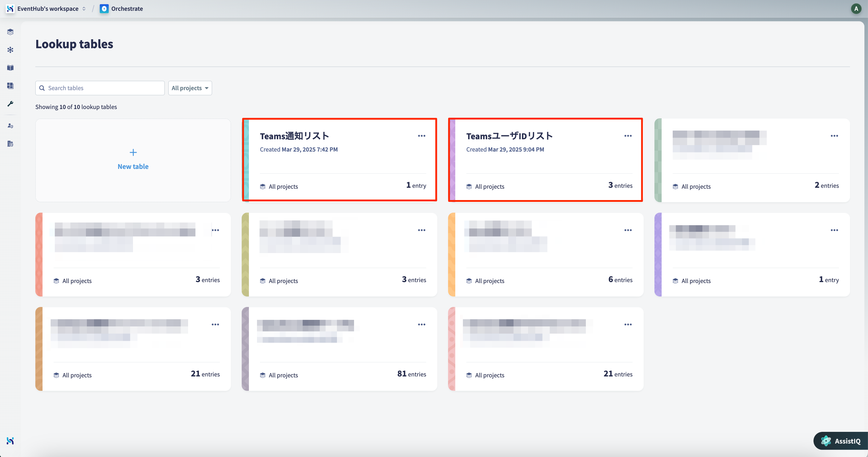Click '1 entry' on Teams通知リスト card
Image resolution: width=868 pixels, height=457 pixels.
[416, 185]
